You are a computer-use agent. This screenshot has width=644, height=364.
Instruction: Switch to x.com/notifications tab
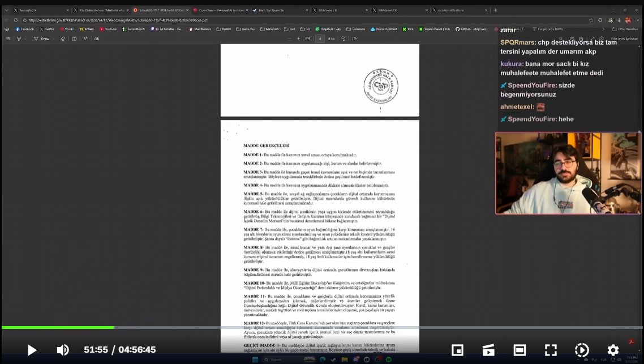(x=459, y=10)
